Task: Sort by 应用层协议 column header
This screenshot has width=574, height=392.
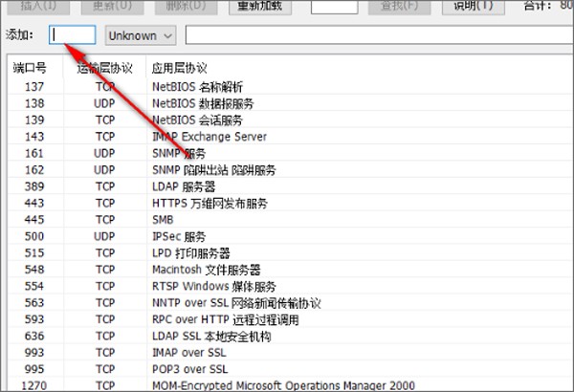Action: [x=179, y=69]
